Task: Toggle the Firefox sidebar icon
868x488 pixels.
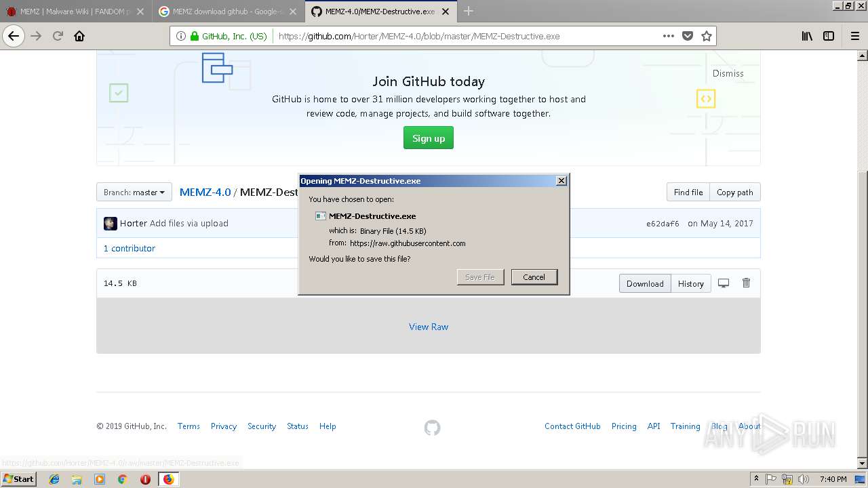Action: [x=829, y=36]
